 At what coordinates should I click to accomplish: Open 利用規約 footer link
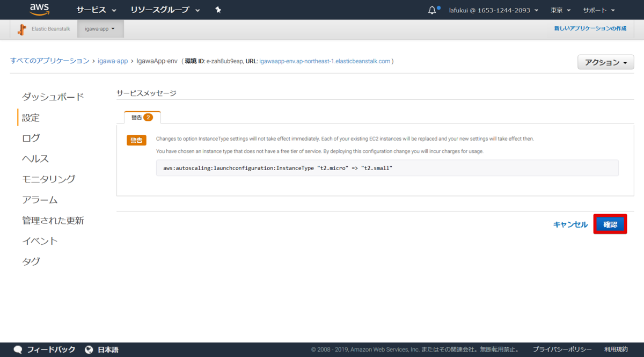616,349
